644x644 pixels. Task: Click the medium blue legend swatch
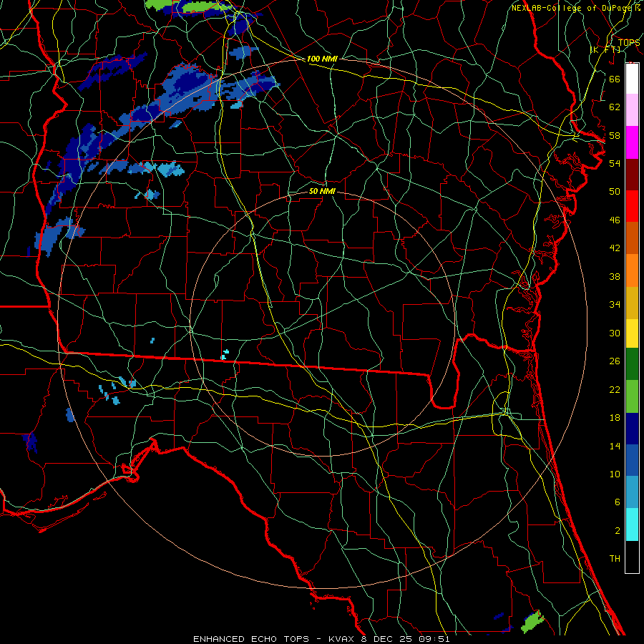(x=632, y=460)
